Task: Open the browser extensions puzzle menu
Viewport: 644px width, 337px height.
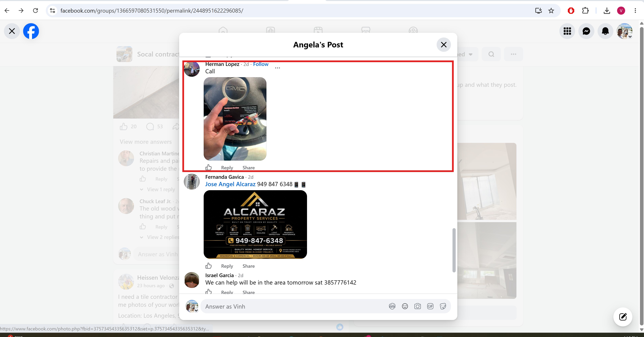Action: point(585,10)
